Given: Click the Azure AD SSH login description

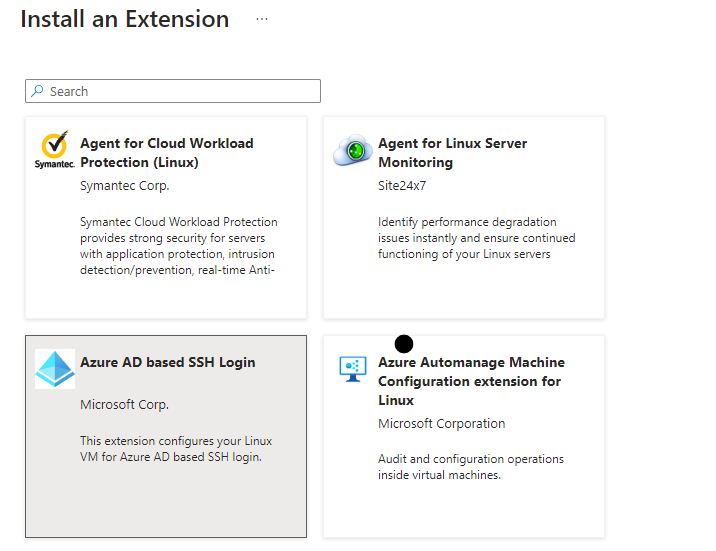Looking at the screenshot, I should [176, 449].
